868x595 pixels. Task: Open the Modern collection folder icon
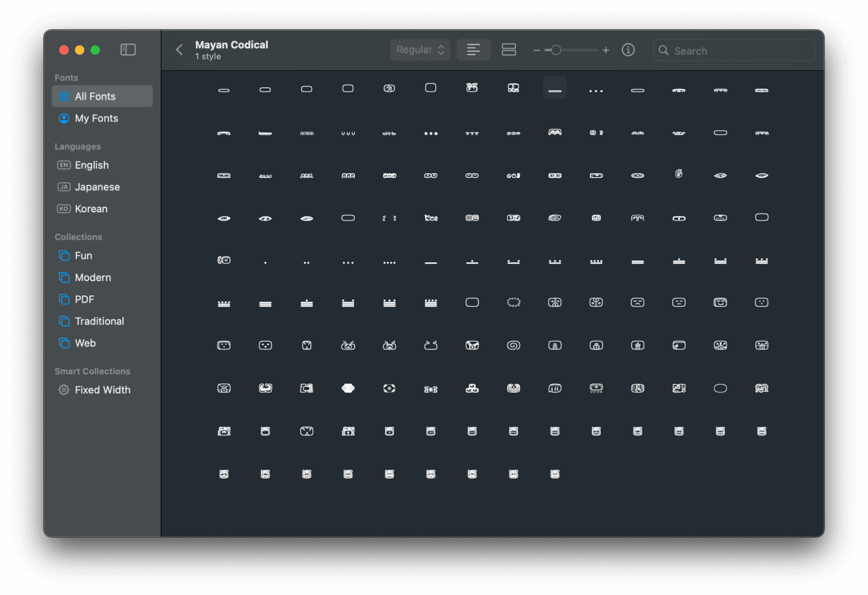(63, 277)
